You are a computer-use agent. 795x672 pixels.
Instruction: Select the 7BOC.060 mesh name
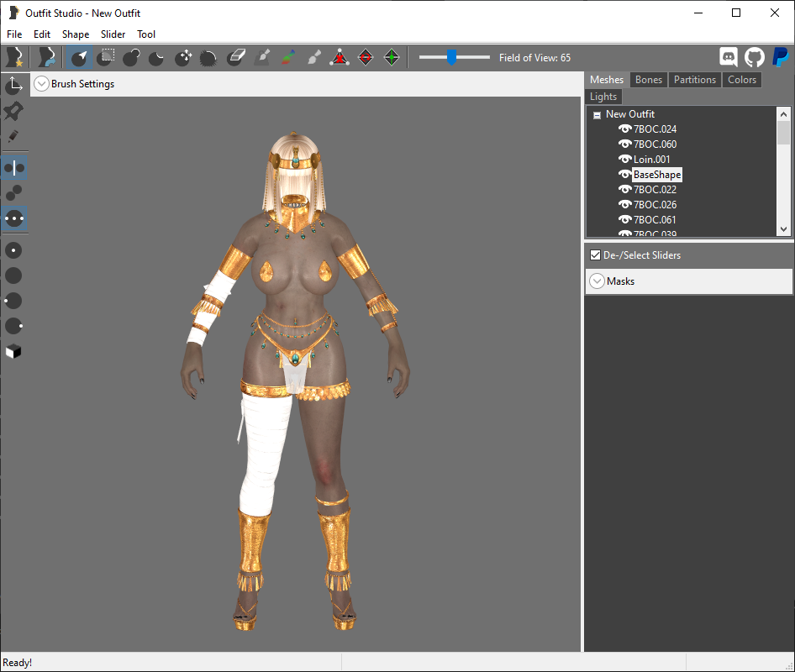[655, 144]
